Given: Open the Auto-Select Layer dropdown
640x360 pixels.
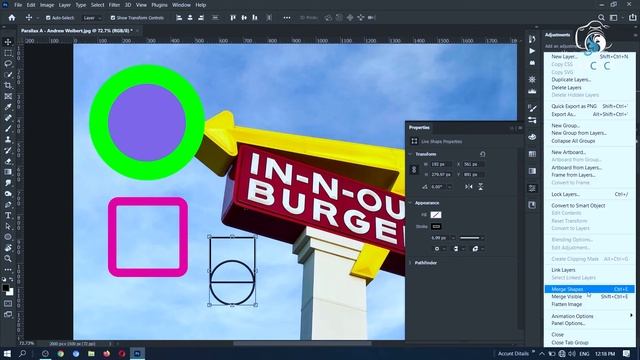Looking at the screenshot, I should coord(92,18).
